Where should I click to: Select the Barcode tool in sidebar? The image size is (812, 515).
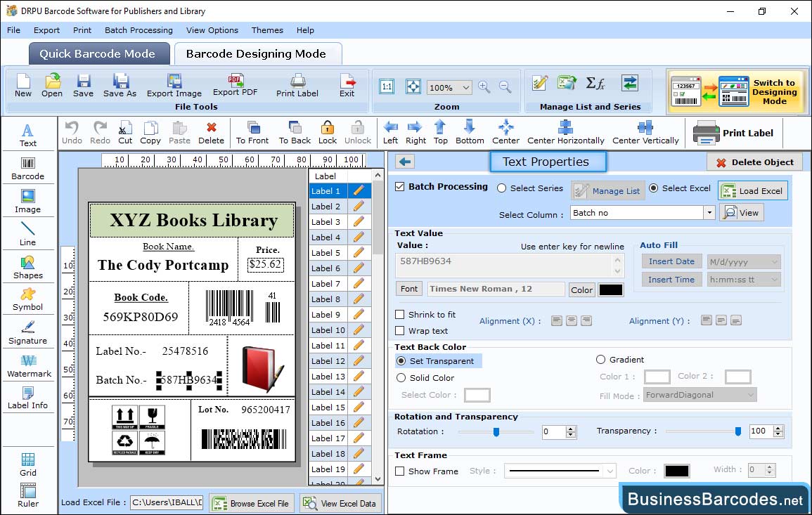pos(28,168)
